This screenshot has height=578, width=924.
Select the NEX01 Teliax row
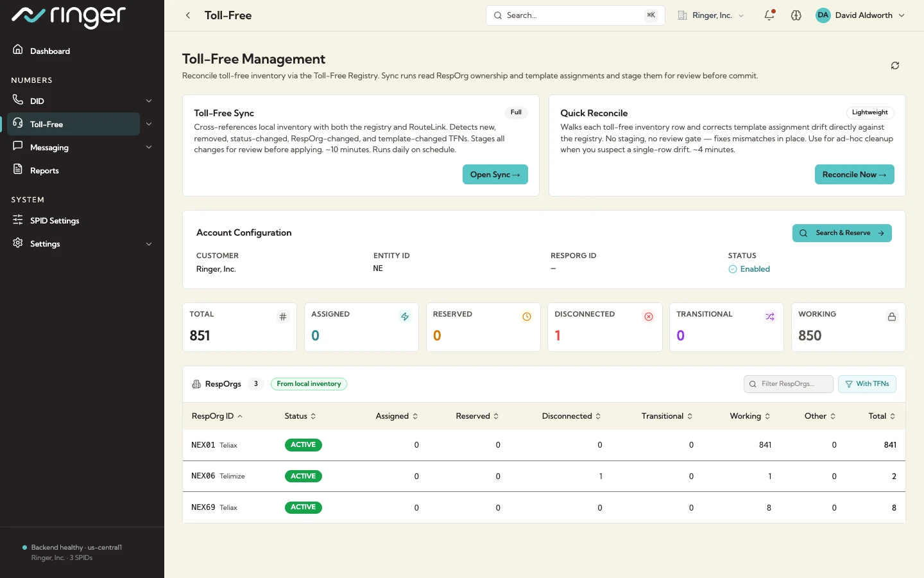click(x=544, y=445)
